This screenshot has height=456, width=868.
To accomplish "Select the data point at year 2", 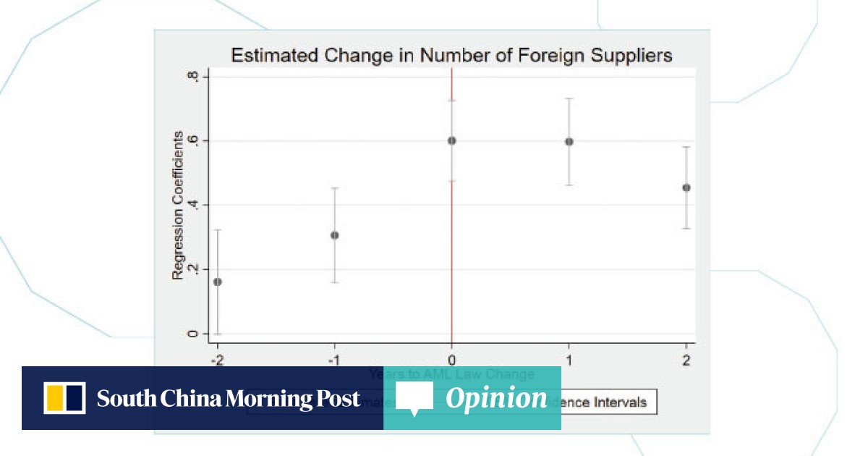I will pos(686,187).
